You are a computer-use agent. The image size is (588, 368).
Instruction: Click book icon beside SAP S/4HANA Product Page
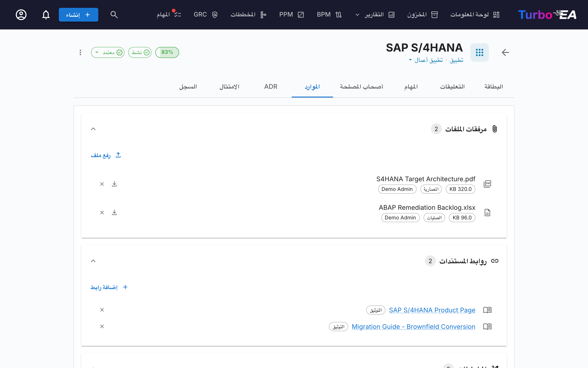point(487,310)
